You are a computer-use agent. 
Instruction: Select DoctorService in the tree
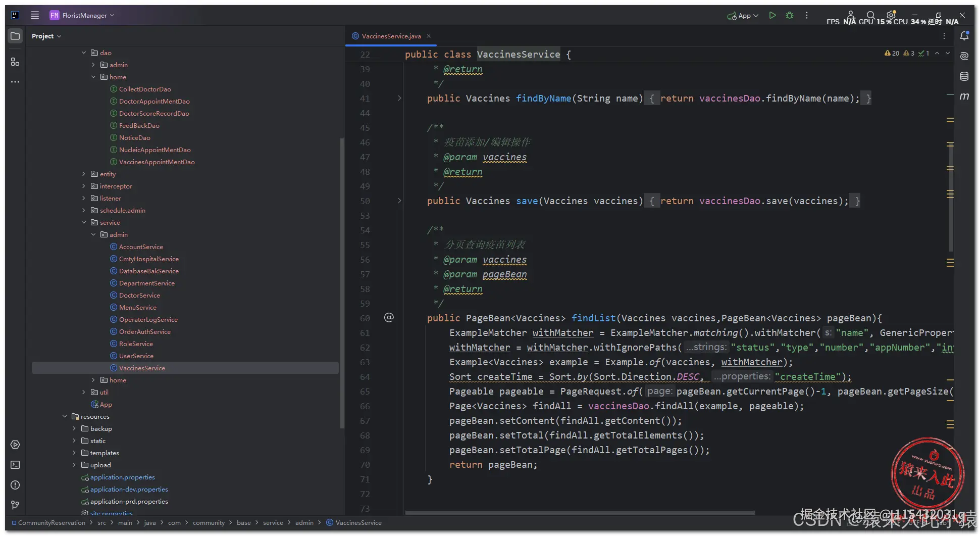(139, 295)
